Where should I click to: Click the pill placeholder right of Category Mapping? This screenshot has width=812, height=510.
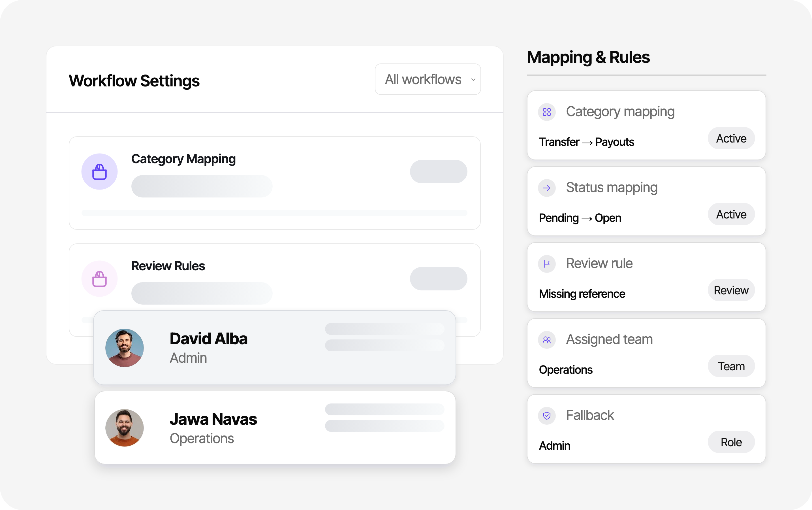pyautogui.click(x=439, y=172)
